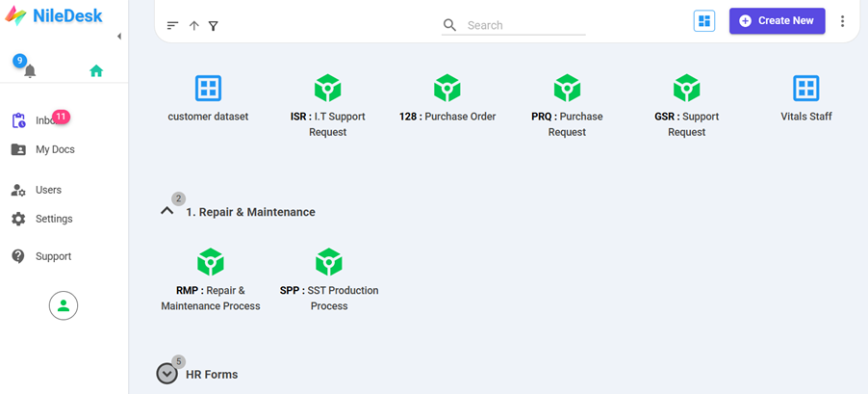Image resolution: width=868 pixels, height=394 pixels.
Task: Collapse the Repair & Maintenance section
Action: click(x=167, y=211)
